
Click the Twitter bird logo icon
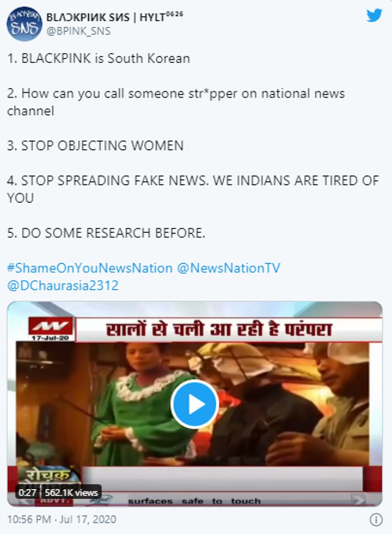pos(374,15)
